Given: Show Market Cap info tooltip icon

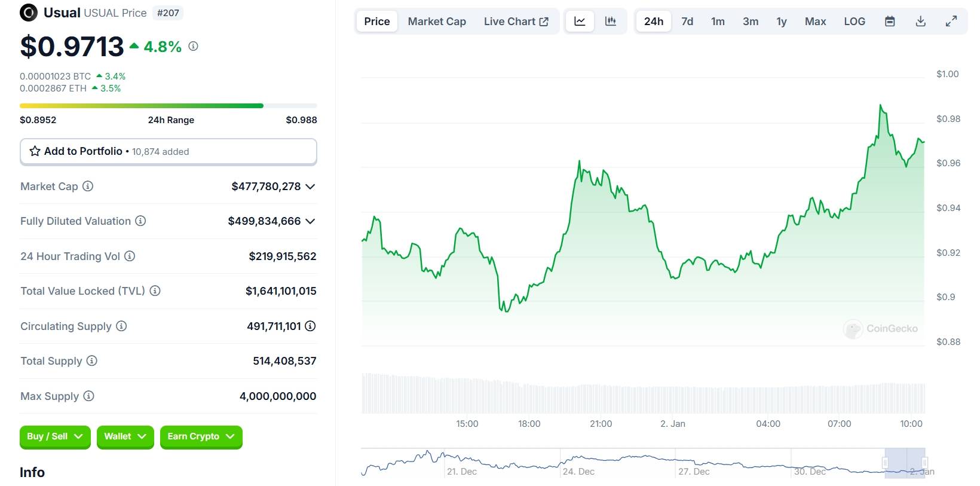Looking at the screenshot, I should coord(88,186).
